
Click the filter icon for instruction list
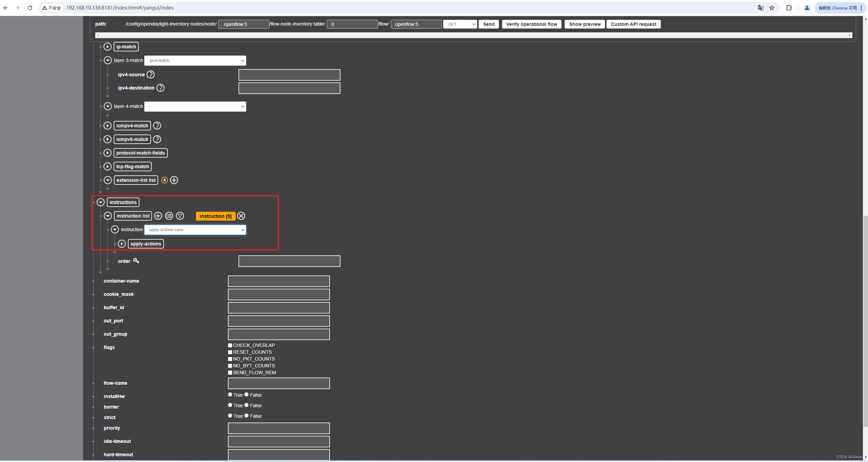pos(180,216)
